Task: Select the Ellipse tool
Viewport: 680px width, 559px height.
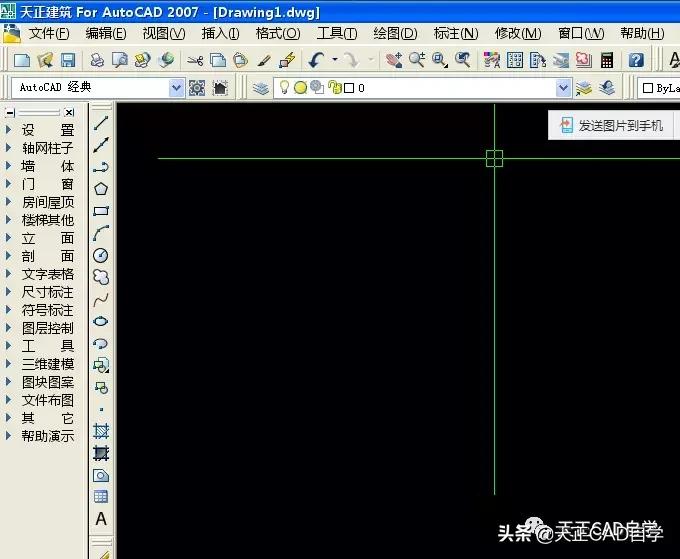Action: pos(101,321)
